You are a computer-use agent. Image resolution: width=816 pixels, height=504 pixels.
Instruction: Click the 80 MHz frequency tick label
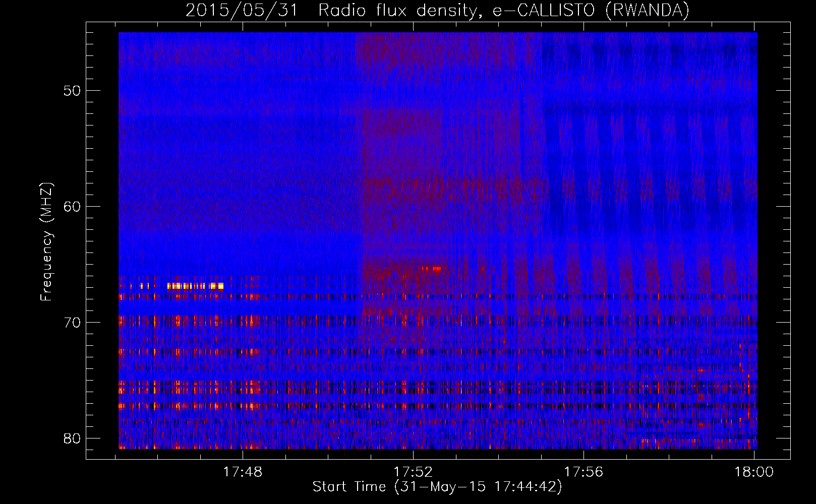pyautogui.click(x=72, y=438)
